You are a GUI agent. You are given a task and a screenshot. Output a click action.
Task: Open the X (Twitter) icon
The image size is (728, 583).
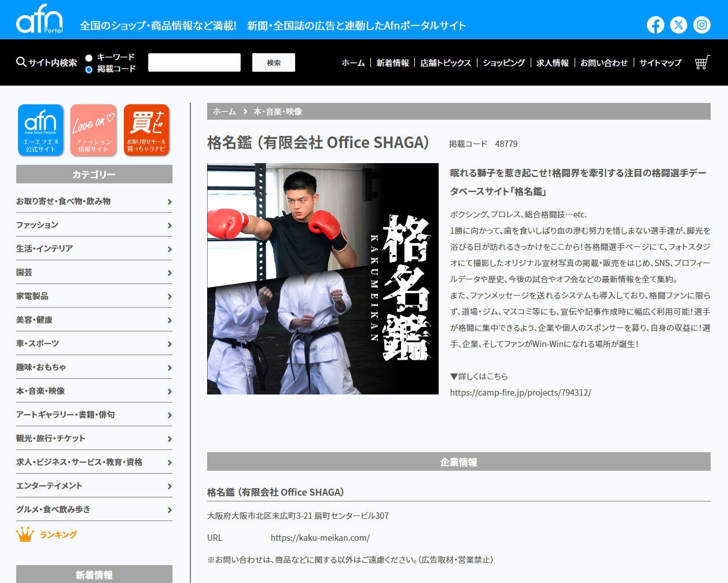pos(678,25)
